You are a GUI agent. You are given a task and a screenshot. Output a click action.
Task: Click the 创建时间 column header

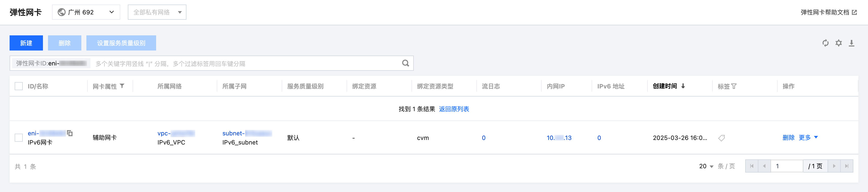pyautogui.click(x=665, y=86)
